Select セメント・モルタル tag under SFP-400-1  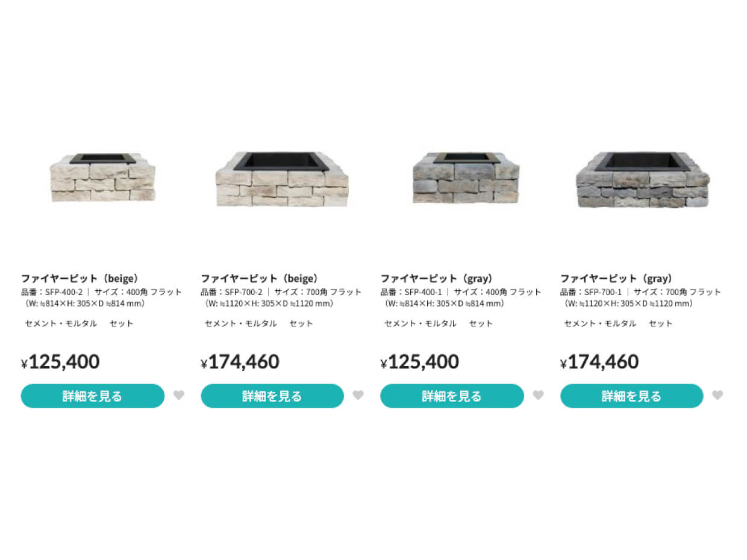tap(420, 323)
